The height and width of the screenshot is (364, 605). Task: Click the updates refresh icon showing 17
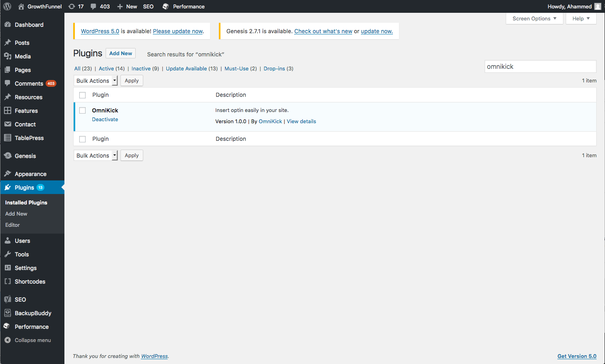coord(72,6)
